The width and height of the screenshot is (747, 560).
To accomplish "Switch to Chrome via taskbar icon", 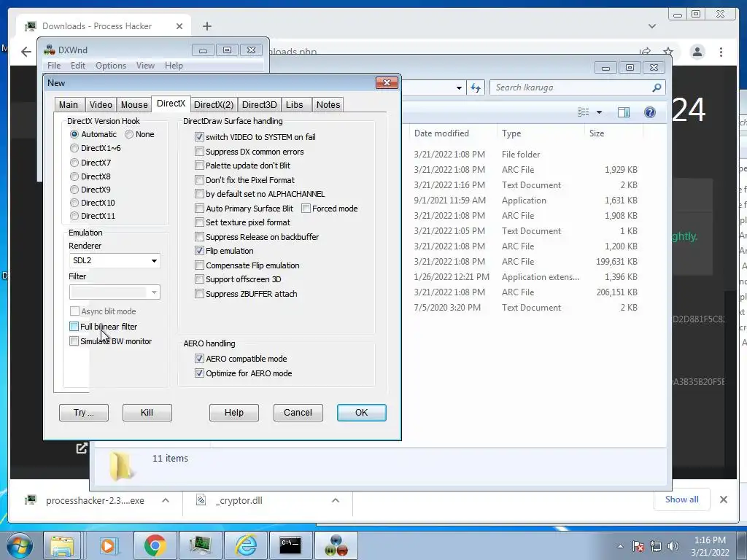I will 155,545.
